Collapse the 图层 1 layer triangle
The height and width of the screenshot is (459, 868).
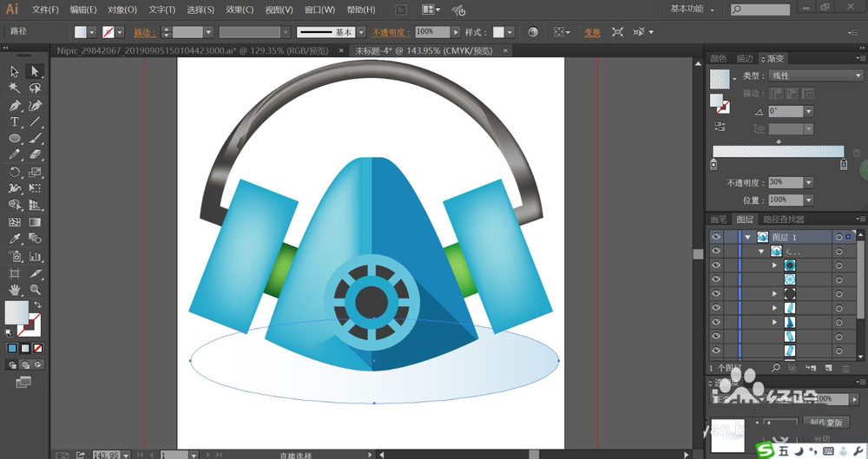748,237
